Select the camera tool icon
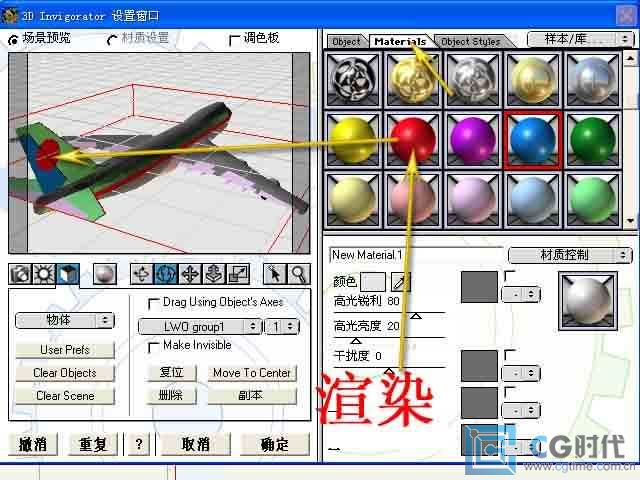 click(20, 274)
